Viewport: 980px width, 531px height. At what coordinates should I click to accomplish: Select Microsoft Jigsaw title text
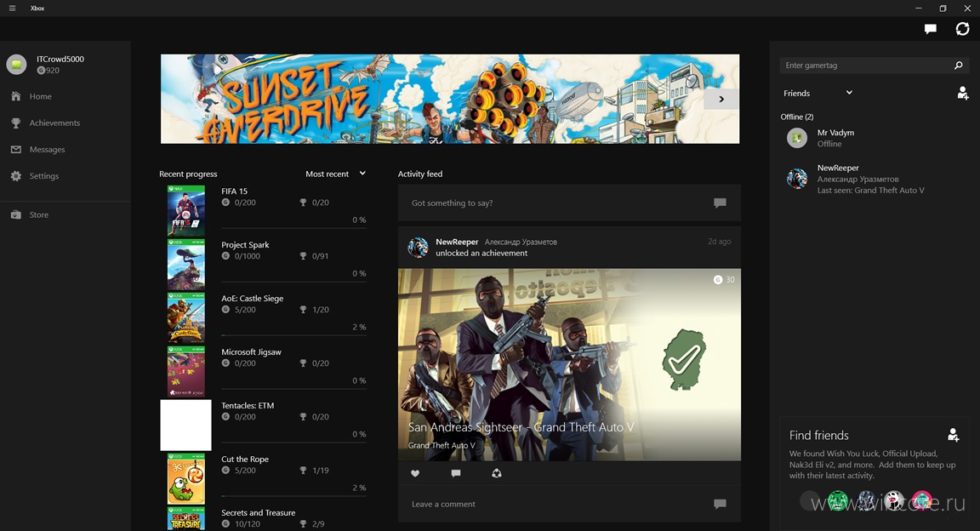[x=251, y=352]
